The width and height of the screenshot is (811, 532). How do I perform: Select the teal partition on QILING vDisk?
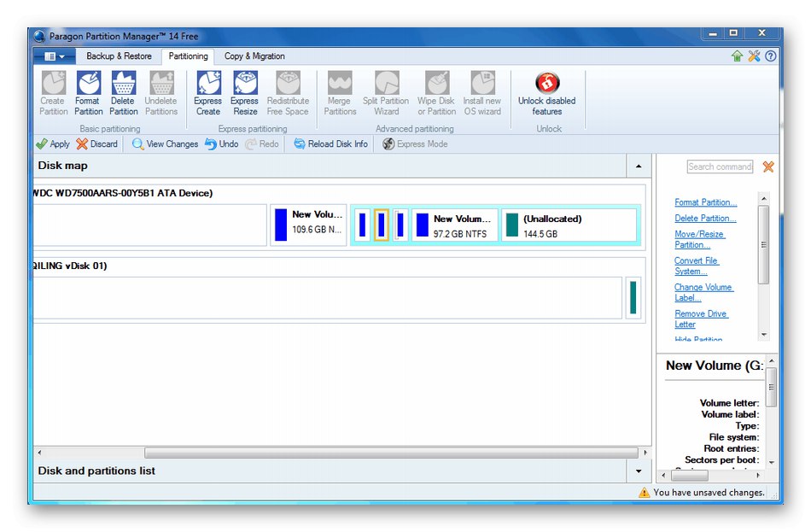pyautogui.click(x=633, y=297)
